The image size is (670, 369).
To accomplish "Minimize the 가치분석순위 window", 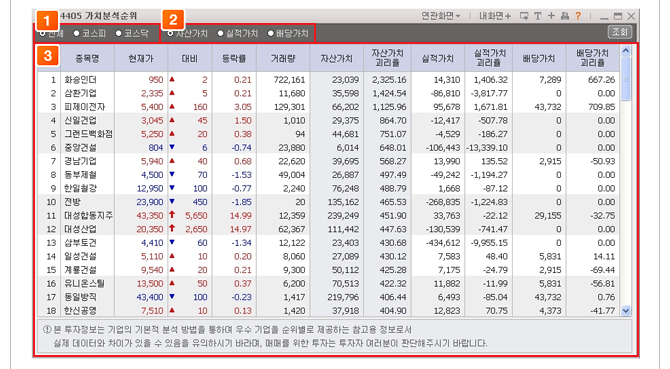I will point(604,17).
